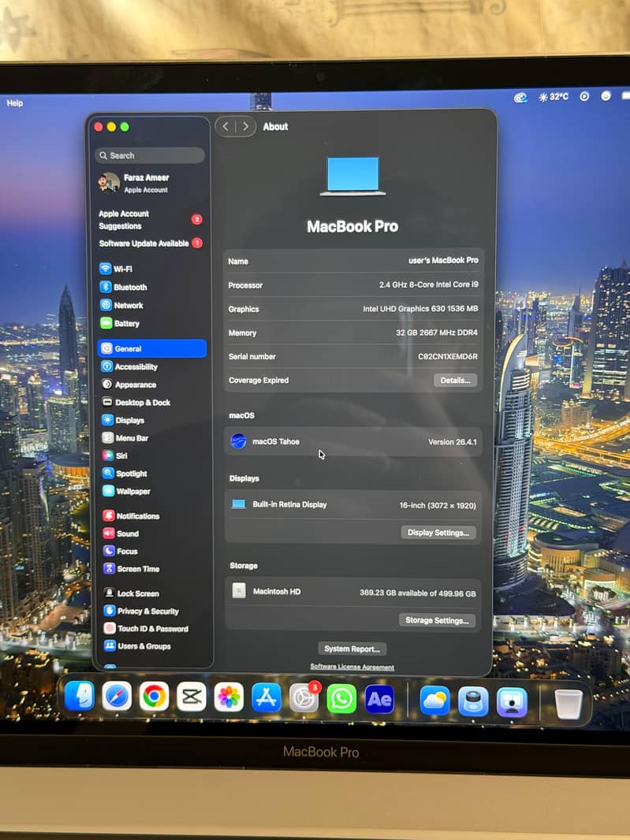Open Desktop & Dock settings

point(136,403)
